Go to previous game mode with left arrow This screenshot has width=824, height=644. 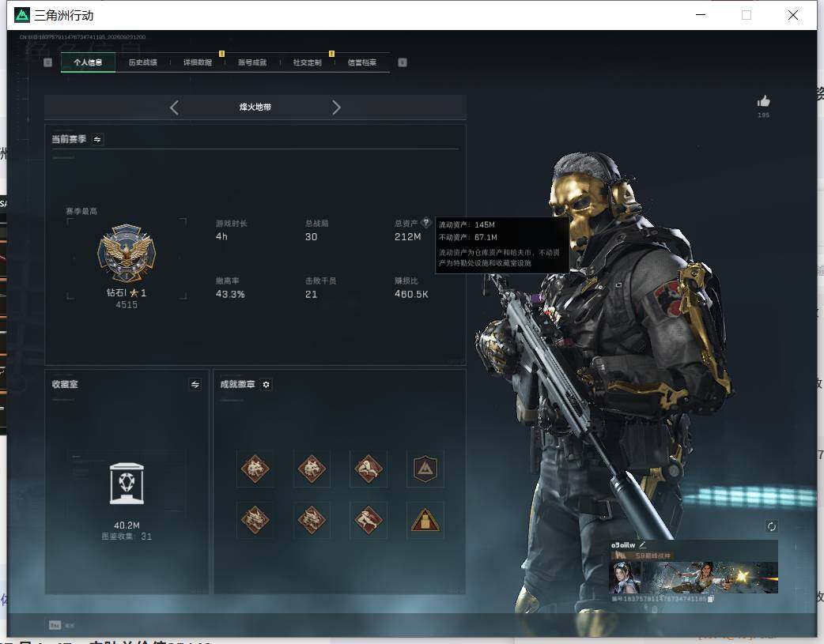(x=175, y=107)
